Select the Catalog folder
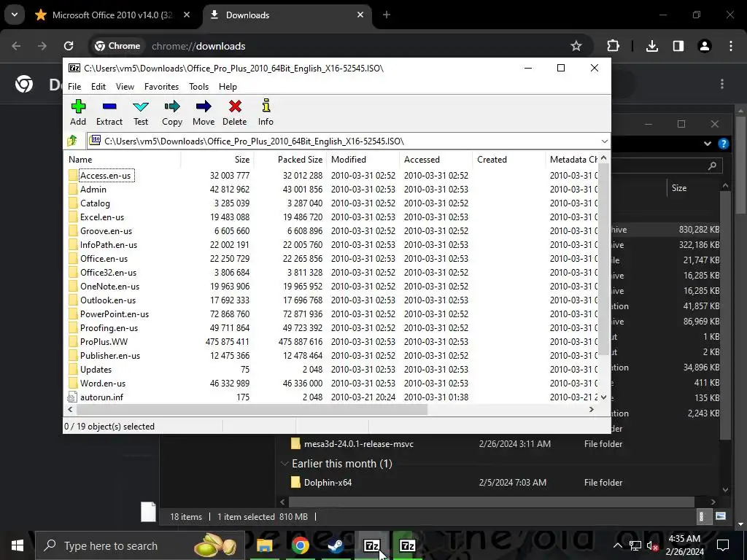Viewport: 747px width, 560px height. pyautogui.click(x=95, y=203)
